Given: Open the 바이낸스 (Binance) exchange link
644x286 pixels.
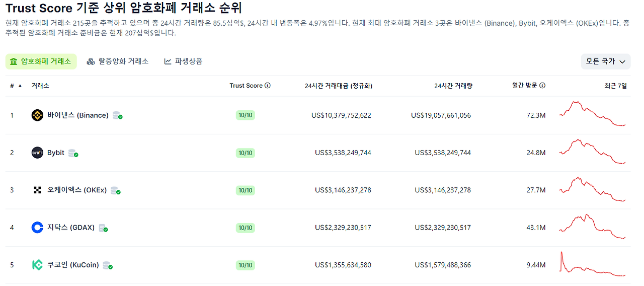Looking at the screenshot, I should click(78, 115).
